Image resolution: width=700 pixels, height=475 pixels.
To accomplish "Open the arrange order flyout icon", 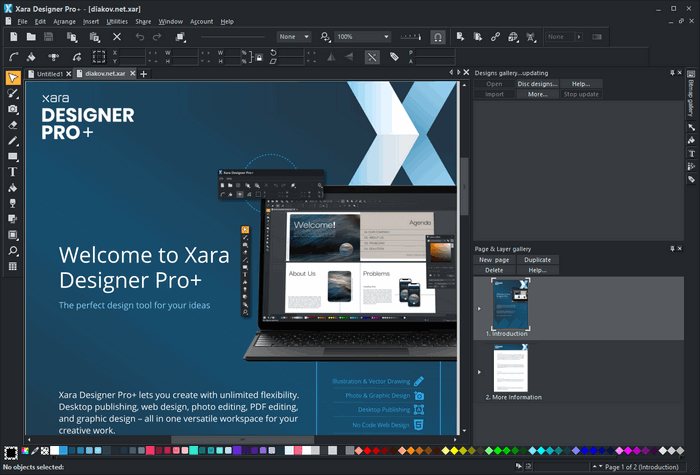I will [x=181, y=37].
